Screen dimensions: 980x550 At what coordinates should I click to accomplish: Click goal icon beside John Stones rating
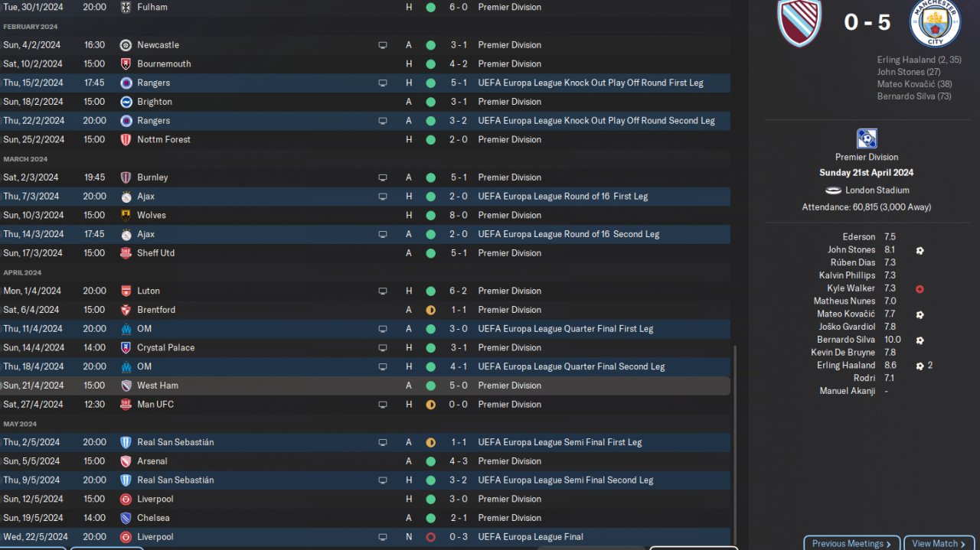[x=920, y=250]
